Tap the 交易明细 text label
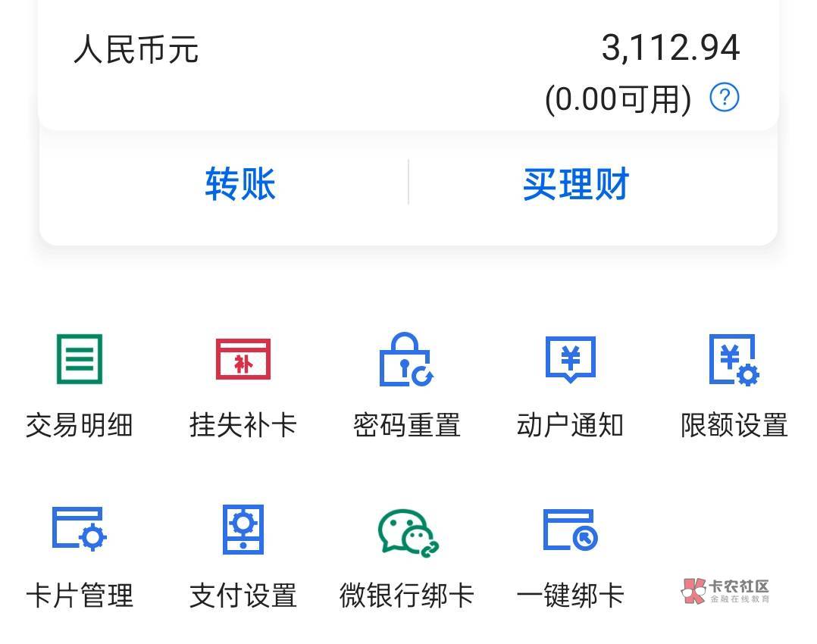The width and height of the screenshot is (817, 644). tap(79, 425)
